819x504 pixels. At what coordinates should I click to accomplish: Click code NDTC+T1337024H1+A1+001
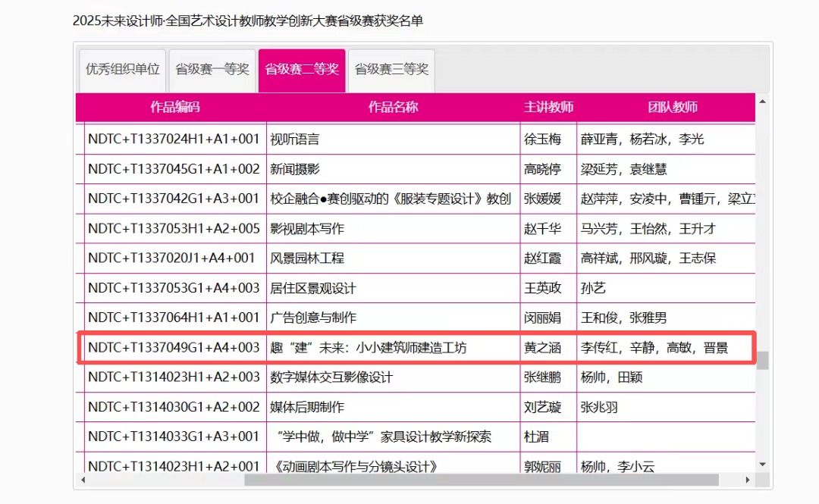pos(174,139)
